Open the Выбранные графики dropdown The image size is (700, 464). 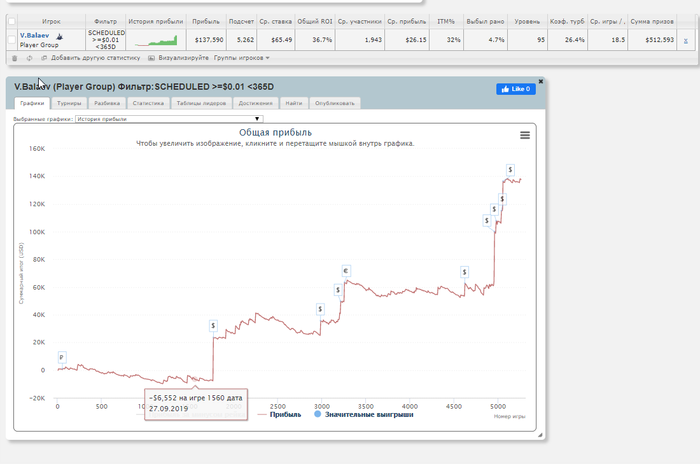pyautogui.click(x=169, y=119)
